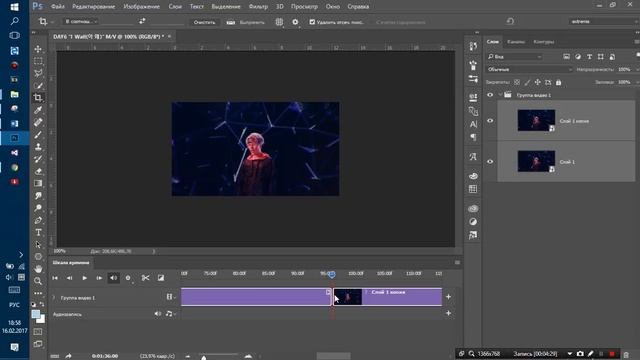The width and height of the screenshot is (640, 360).
Task: Open the Изображение menu
Action: pos(142,7)
